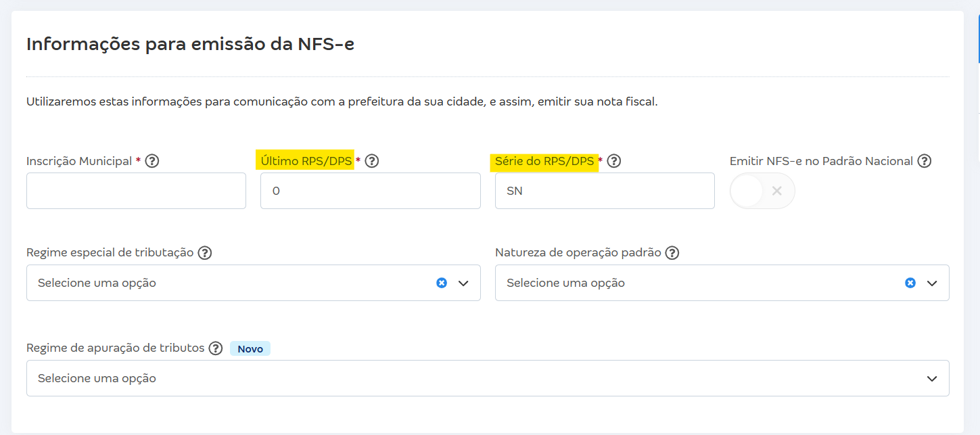Enable Emitir NFS-e no Padrão Nacional
Screen dimensions: 980x435
(762, 190)
